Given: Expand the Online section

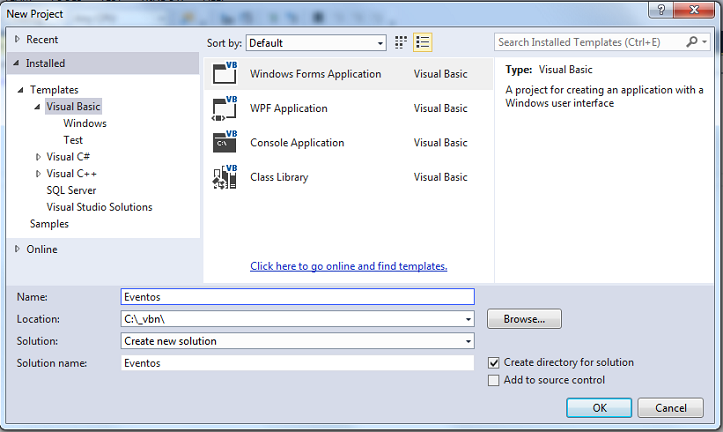Looking at the screenshot, I should [x=17, y=249].
